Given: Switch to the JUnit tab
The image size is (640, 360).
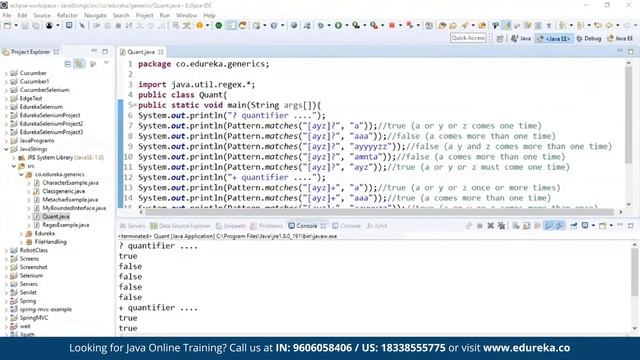Looking at the screenshot, I should 377,226.
